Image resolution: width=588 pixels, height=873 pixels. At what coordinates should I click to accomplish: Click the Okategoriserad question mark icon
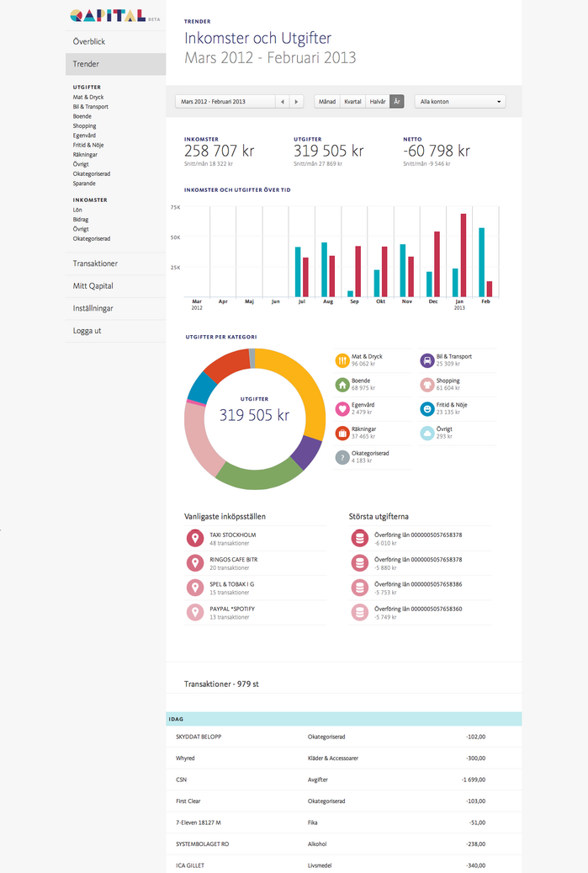point(342,457)
